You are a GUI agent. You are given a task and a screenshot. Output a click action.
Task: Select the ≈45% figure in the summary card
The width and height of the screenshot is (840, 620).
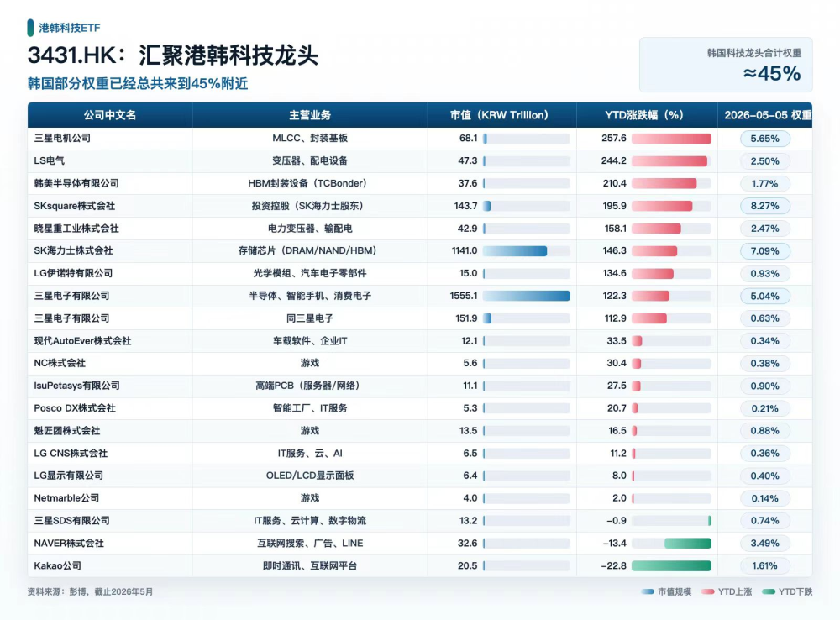coord(771,73)
